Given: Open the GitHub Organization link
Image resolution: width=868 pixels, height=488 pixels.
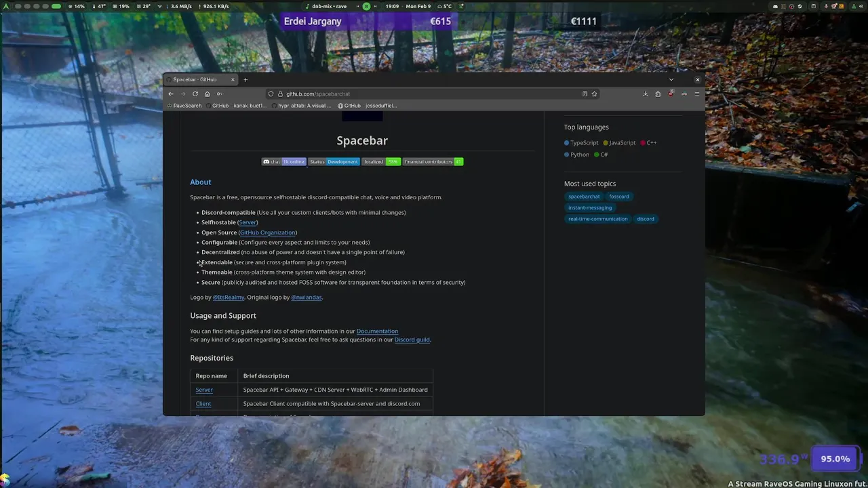Looking at the screenshot, I should (x=267, y=232).
